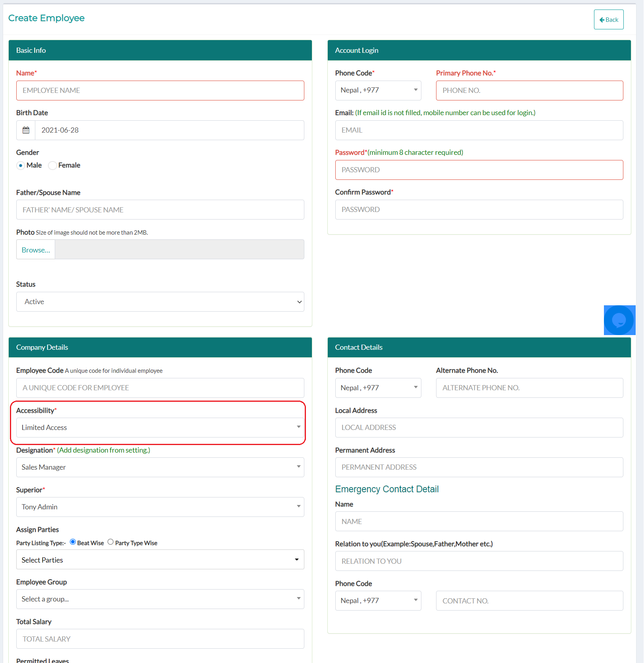The width and height of the screenshot is (644, 663).
Task: Expand the Accessibility dropdown
Action: [x=160, y=428]
